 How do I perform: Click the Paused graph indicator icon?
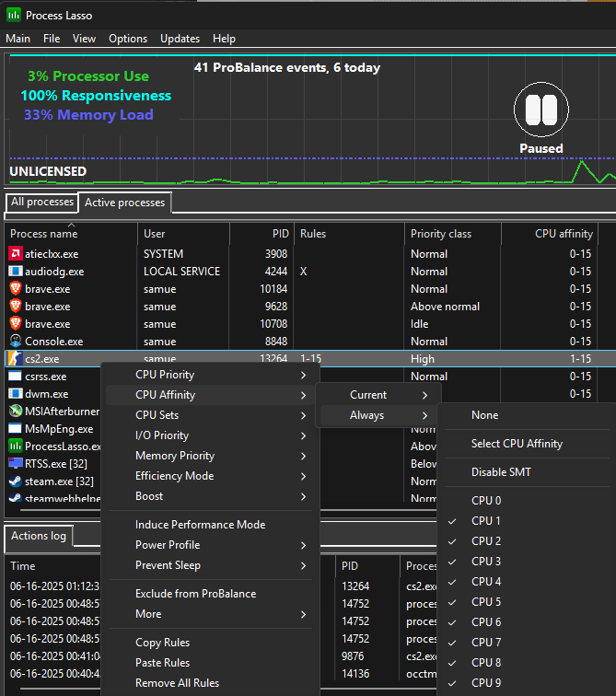[541, 110]
